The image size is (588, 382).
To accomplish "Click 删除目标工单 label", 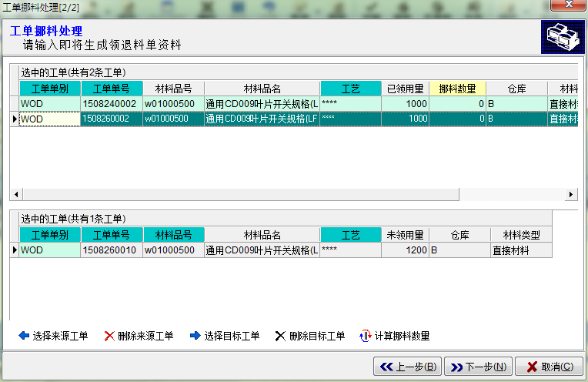I will [317, 336].
